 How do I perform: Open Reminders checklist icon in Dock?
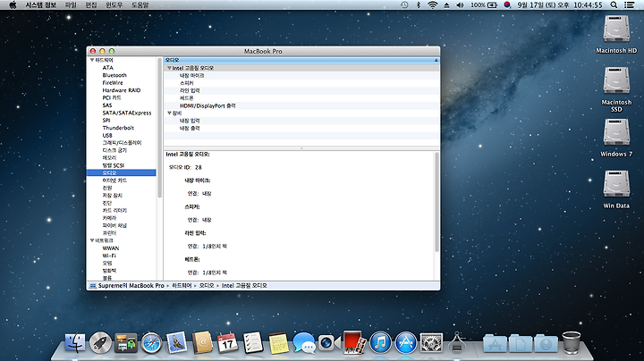[x=253, y=343]
